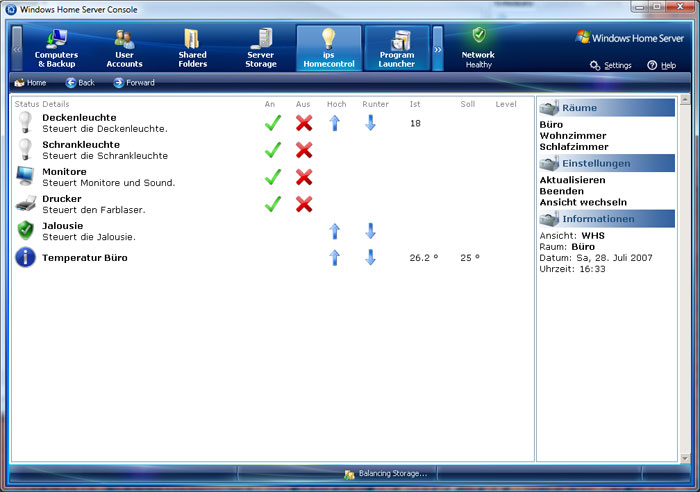The height and width of the screenshot is (492, 700).
Task: Click the Monitore screen icon
Action: tap(25, 176)
